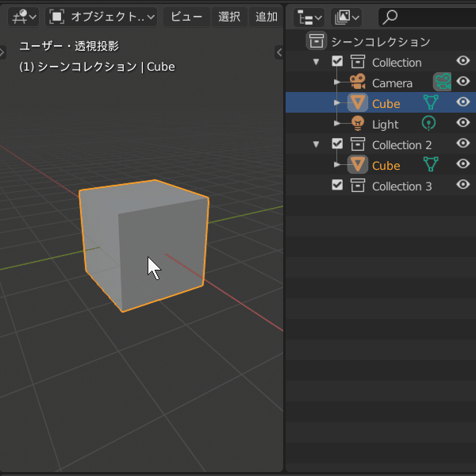Select the シーンコレクション label in Outliner
Viewport: 476px width, 476px height.
(380, 41)
